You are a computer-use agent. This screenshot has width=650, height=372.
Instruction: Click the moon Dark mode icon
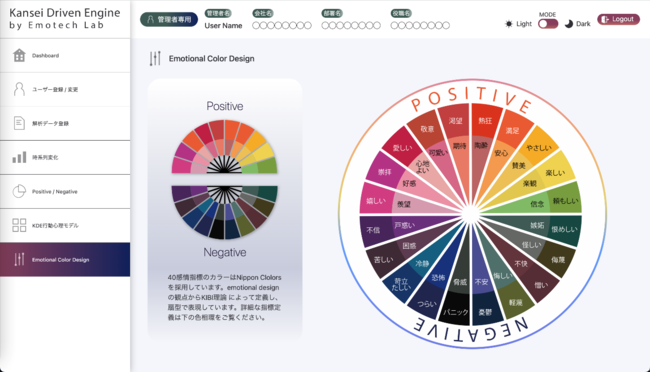[569, 24]
